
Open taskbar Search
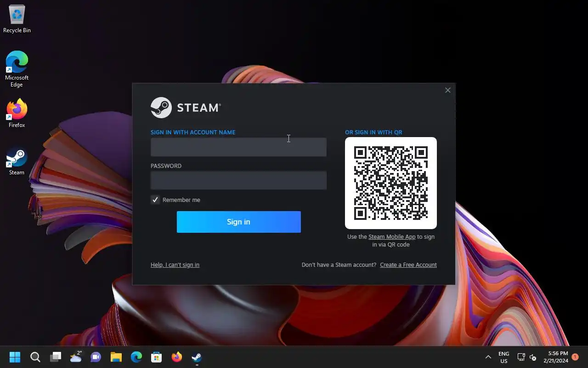click(35, 357)
